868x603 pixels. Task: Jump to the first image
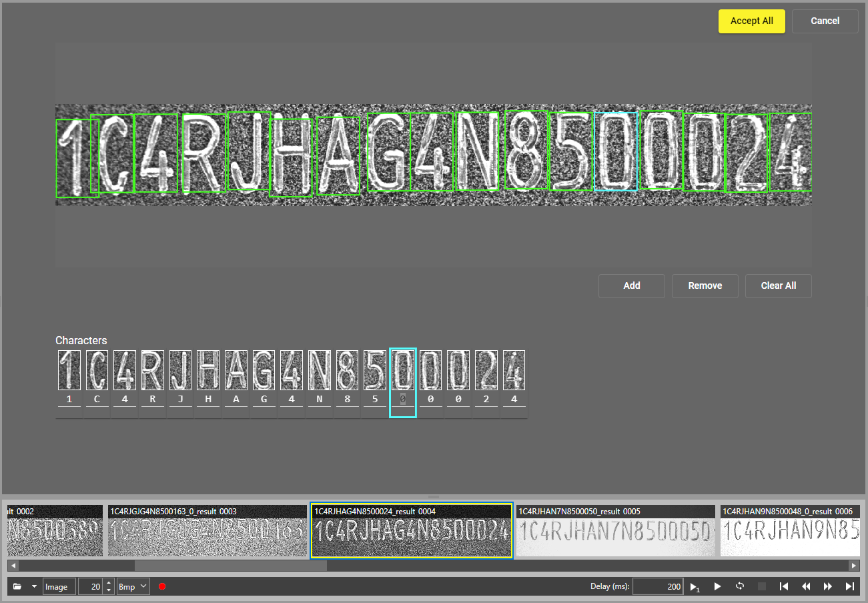point(784,586)
